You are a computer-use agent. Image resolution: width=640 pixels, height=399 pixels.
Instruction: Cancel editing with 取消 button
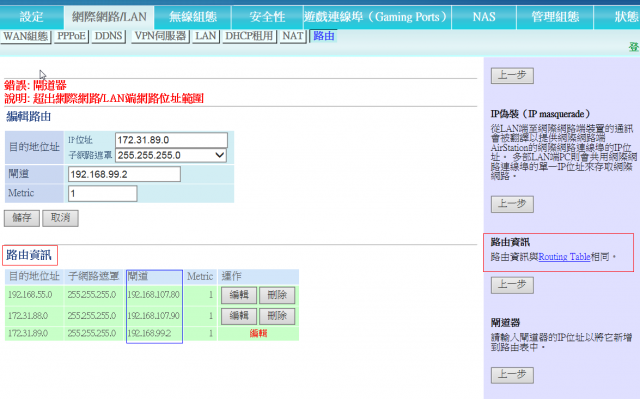pyautogui.click(x=60, y=218)
